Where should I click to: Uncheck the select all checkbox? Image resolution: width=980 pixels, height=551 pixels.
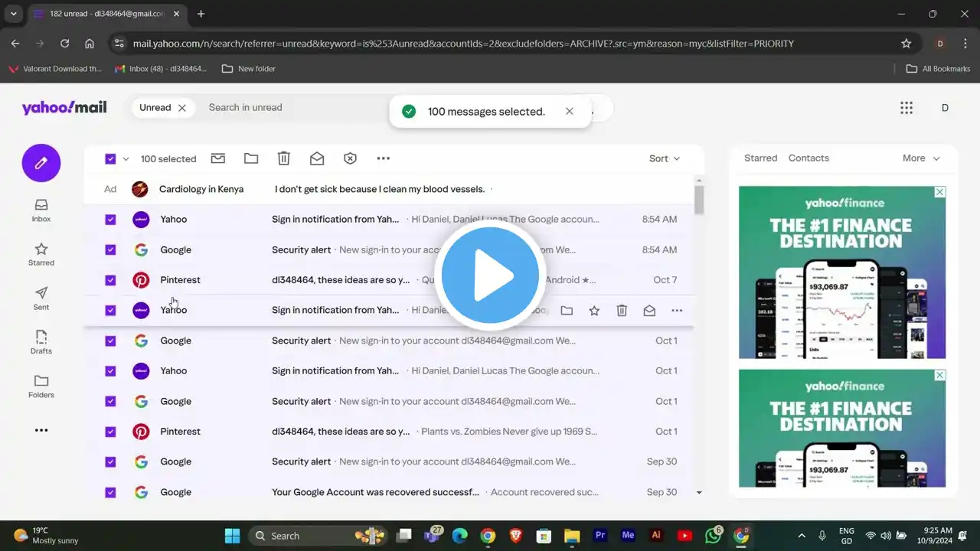pyautogui.click(x=110, y=159)
